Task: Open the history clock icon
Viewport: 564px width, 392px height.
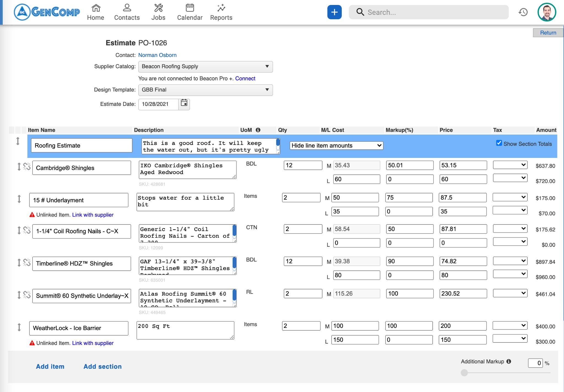Action: pos(523,12)
